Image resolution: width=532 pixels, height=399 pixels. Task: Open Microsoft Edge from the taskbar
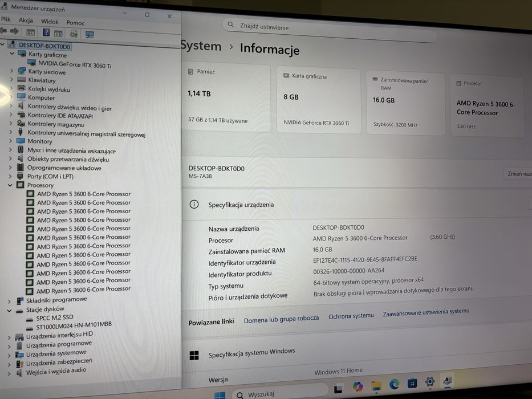[x=394, y=384]
